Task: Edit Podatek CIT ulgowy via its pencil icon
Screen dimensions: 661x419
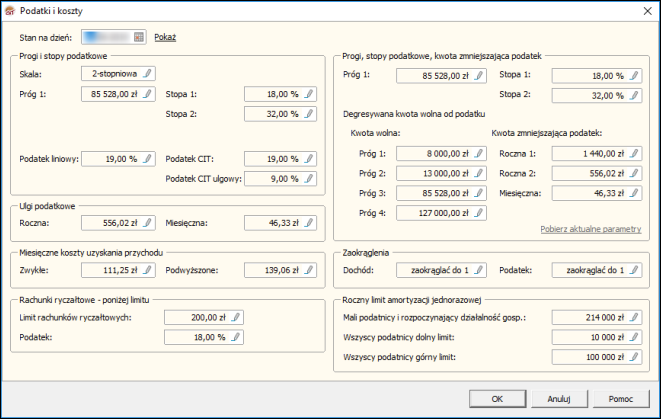Action: [x=309, y=179]
